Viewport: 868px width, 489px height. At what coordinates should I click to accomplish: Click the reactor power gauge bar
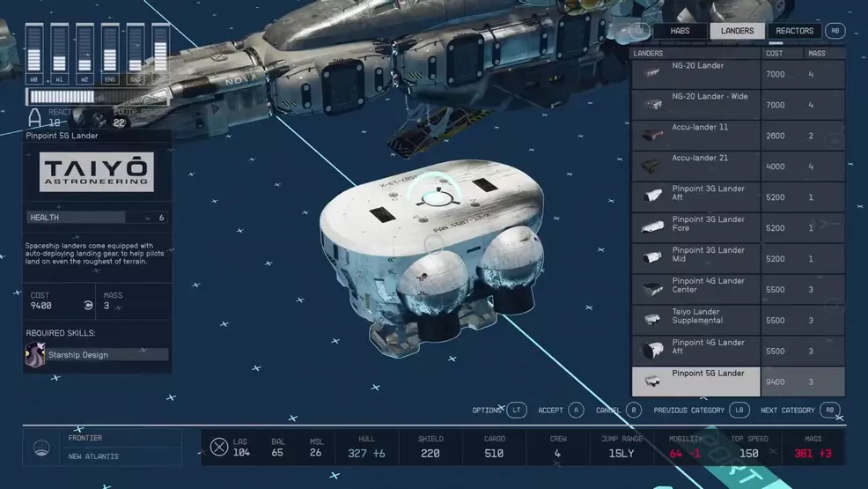pyautogui.click(x=97, y=97)
